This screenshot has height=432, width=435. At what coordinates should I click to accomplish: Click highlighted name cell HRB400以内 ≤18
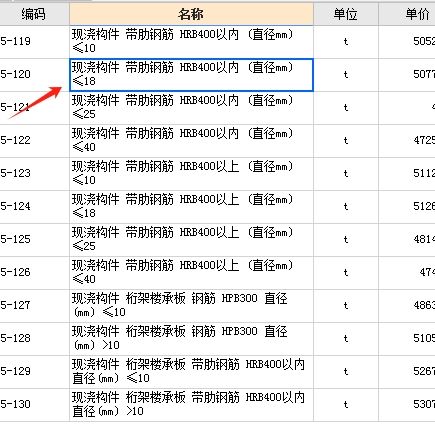tap(191, 75)
